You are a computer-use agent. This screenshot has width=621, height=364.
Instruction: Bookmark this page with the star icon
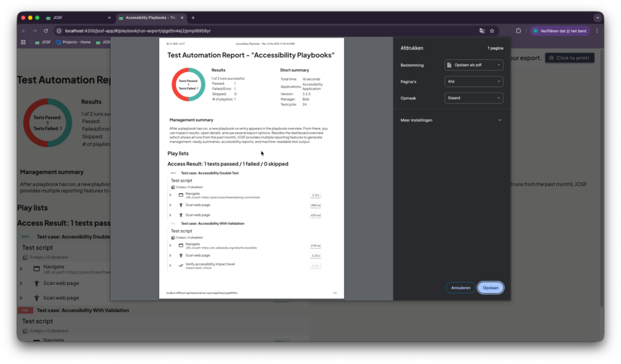tap(492, 30)
